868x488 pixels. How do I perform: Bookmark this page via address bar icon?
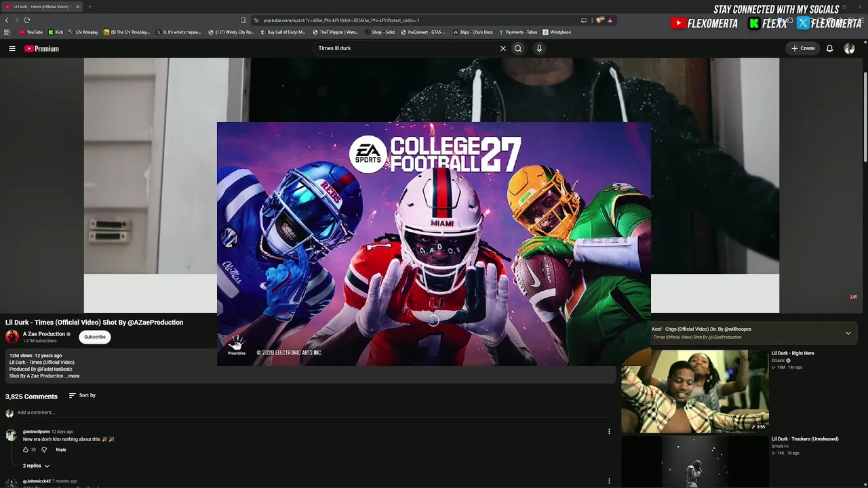pyautogui.click(x=243, y=20)
